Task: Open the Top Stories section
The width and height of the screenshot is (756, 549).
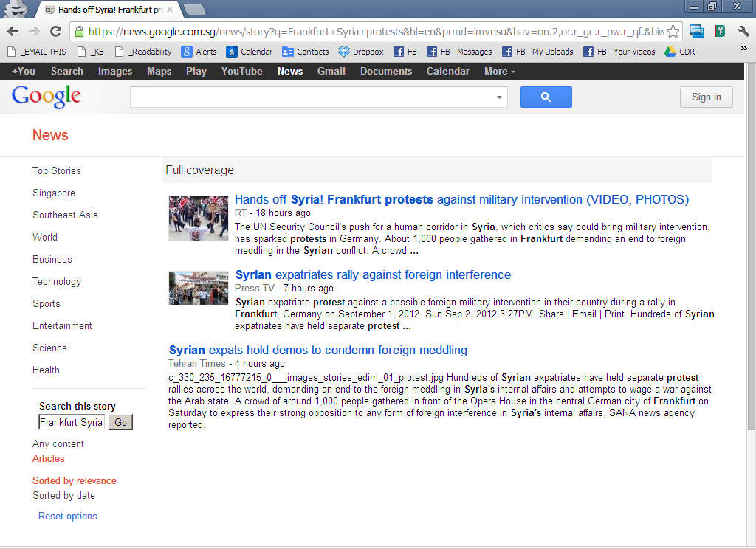Action: tap(56, 170)
